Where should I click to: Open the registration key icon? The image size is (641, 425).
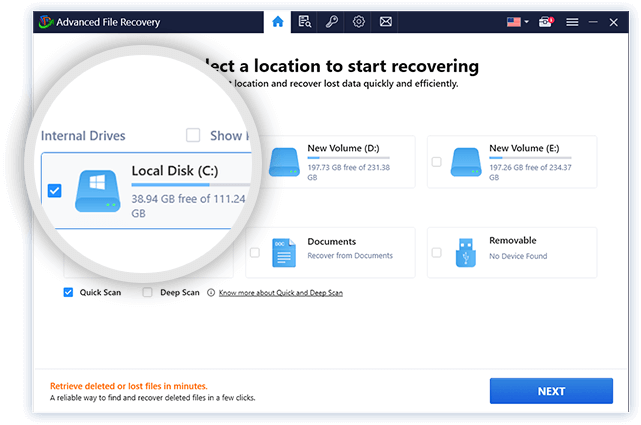pyautogui.click(x=332, y=21)
